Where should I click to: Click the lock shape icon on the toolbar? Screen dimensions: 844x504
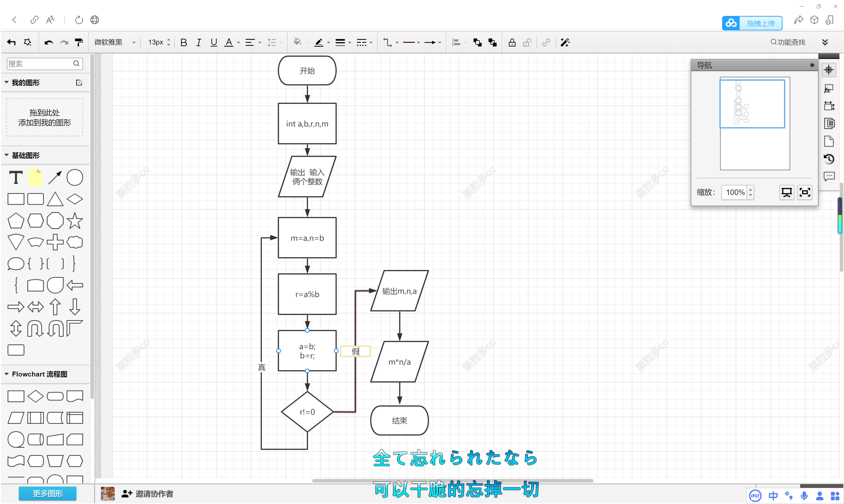(x=512, y=42)
